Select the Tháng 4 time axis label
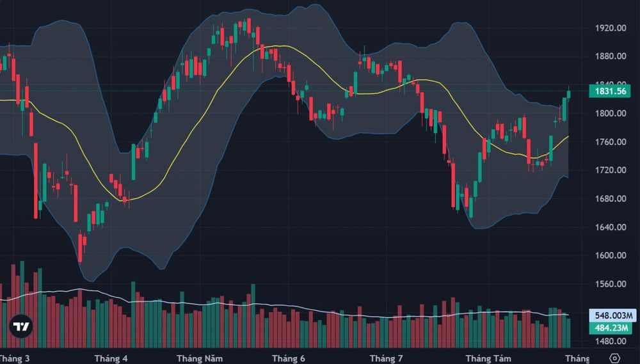This screenshot has width=640, height=364. [x=111, y=359]
